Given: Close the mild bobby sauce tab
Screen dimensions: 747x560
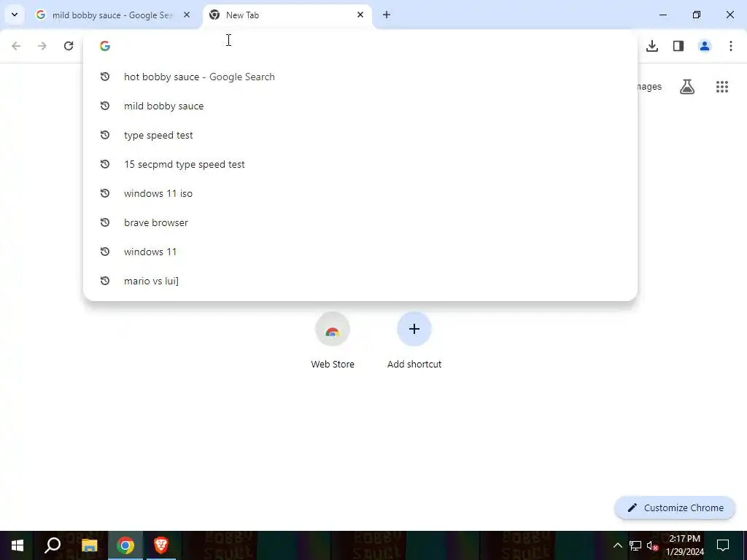Looking at the screenshot, I should click(187, 15).
